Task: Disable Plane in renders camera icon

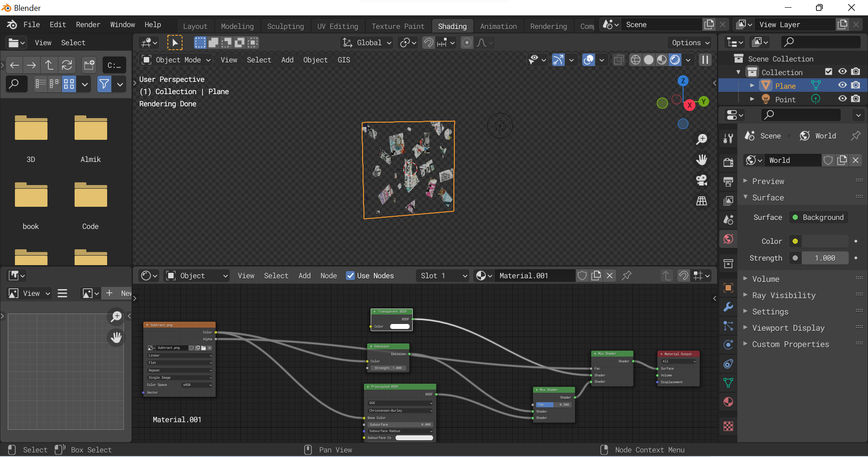Action: tap(856, 86)
